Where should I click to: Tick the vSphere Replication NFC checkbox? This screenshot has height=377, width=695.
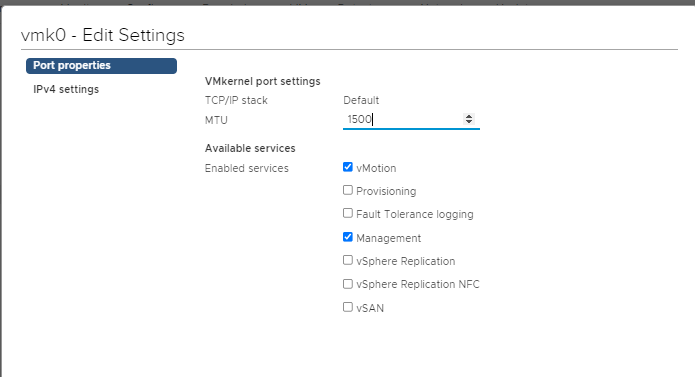(348, 284)
